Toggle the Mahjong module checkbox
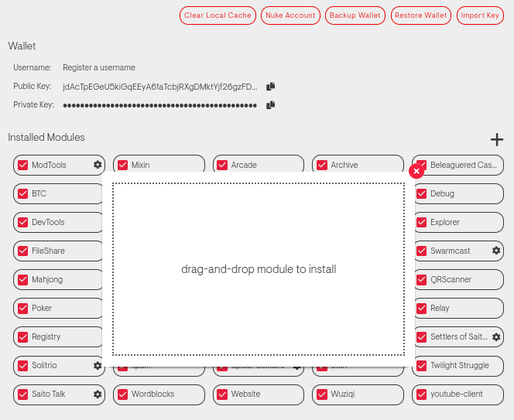Image resolution: width=514 pixels, height=420 pixels. point(23,279)
